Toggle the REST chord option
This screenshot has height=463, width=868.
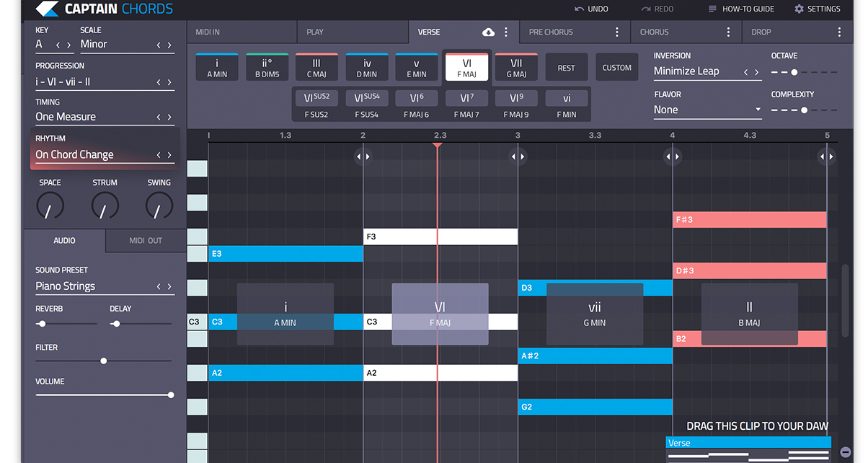(567, 66)
